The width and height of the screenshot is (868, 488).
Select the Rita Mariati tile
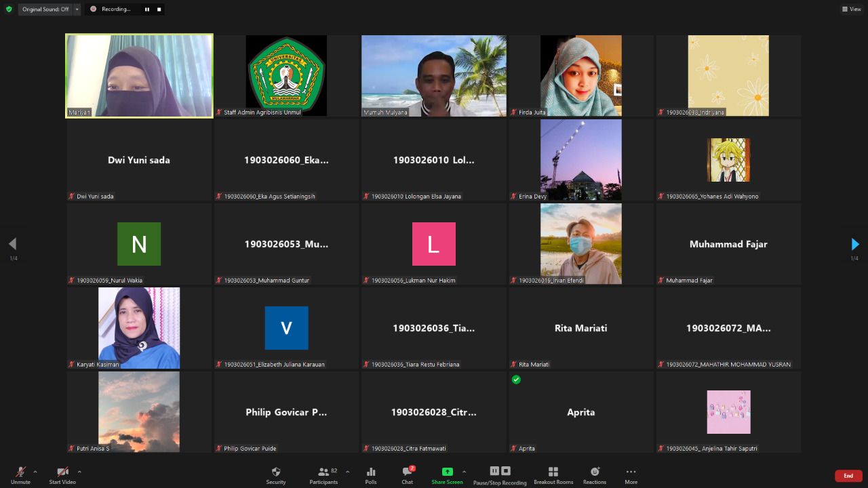[581, 328]
